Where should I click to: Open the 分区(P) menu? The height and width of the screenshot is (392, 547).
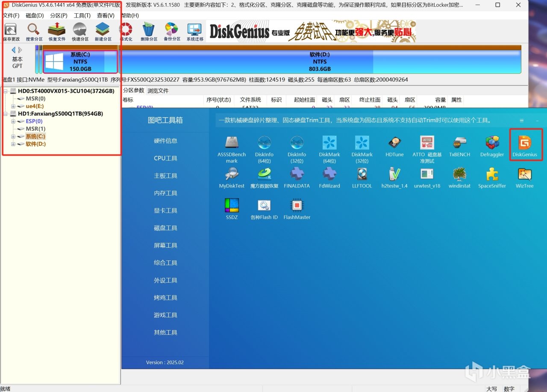click(59, 15)
